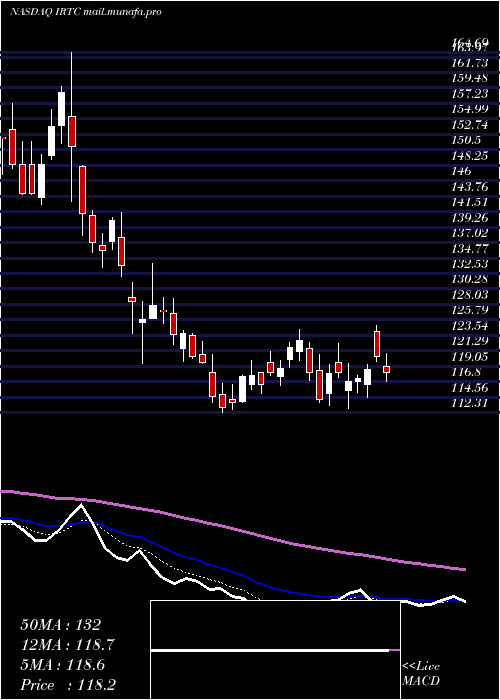Image resolution: width=500 pixels, height=700 pixels.
Task: Click the tallest-wick red candlestick near 163
Action: [71, 131]
